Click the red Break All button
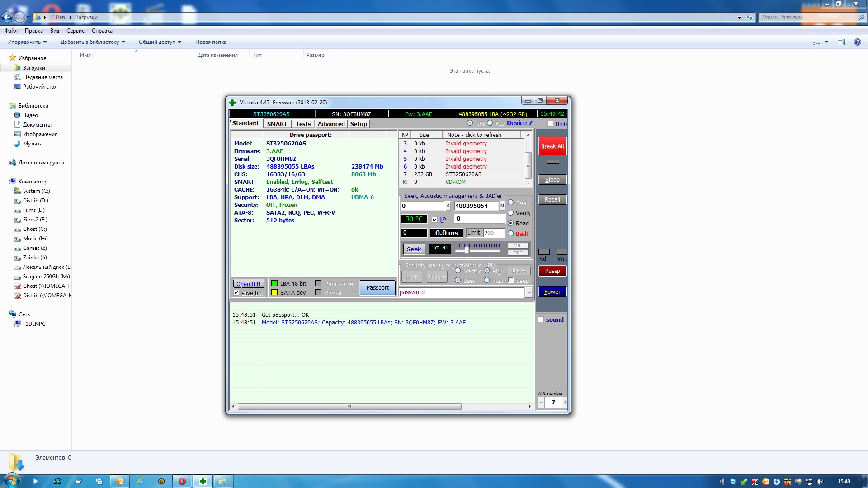Viewport: 868px width, 488px height. point(552,146)
